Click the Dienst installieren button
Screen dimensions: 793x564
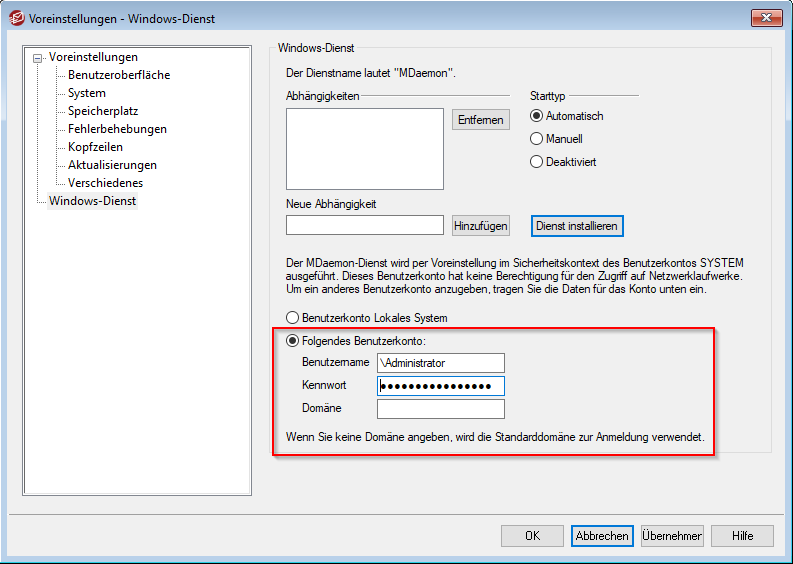pos(577,226)
